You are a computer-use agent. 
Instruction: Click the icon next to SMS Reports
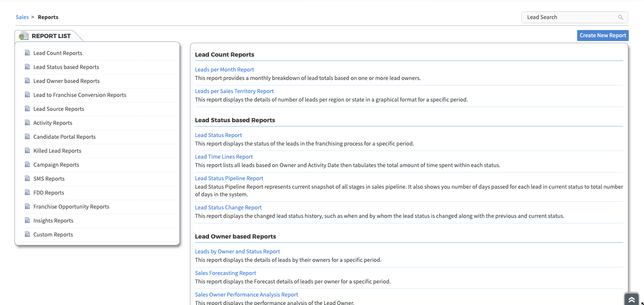(x=28, y=179)
